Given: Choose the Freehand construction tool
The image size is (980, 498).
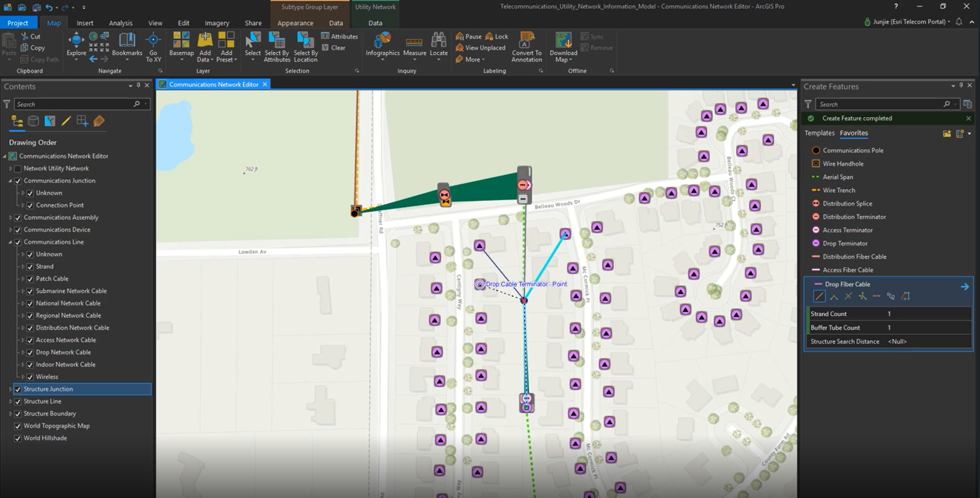Looking at the screenshot, I should pyautogui.click(x=891, y=296).
